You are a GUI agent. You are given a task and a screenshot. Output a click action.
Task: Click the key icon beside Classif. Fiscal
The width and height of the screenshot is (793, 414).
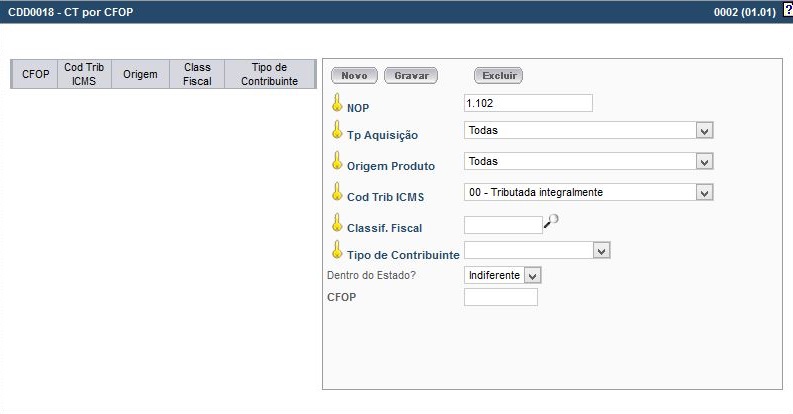pyautogui.click(x=337, y=224)
